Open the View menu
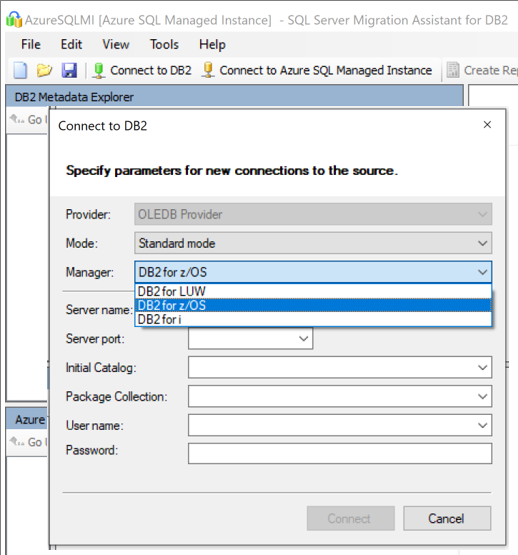This screenshot has height=555, width=518. 116,45
